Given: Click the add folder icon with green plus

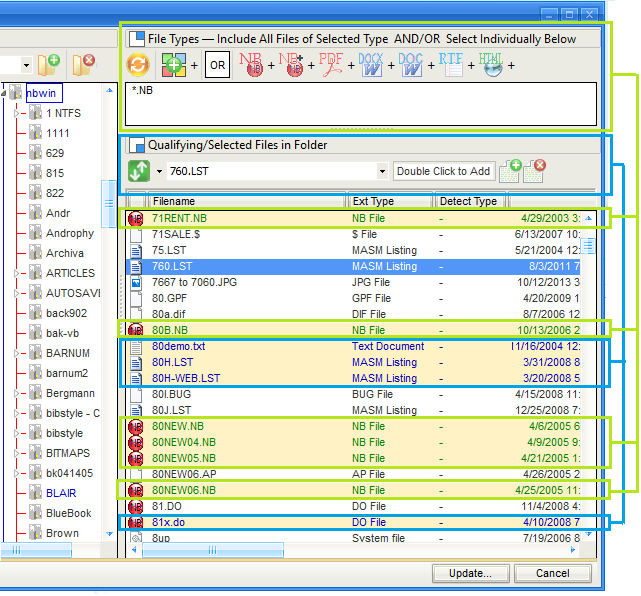Looking at the screenshot, I should point(48,65).
